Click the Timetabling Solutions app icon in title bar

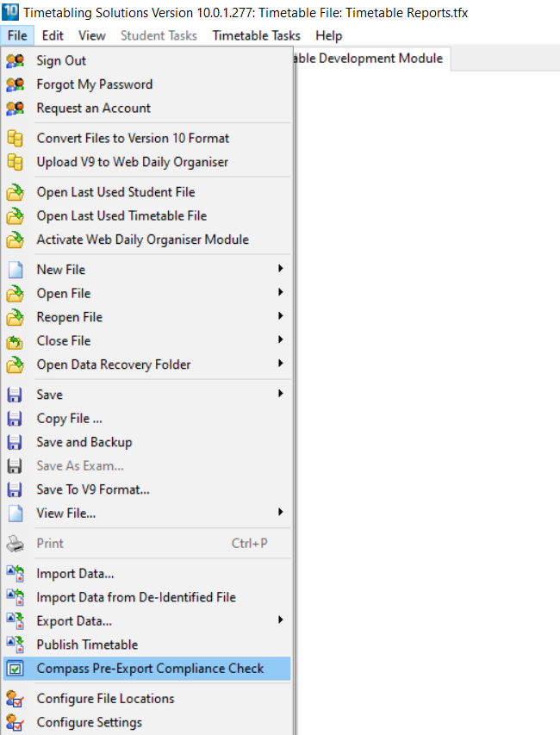10,11
